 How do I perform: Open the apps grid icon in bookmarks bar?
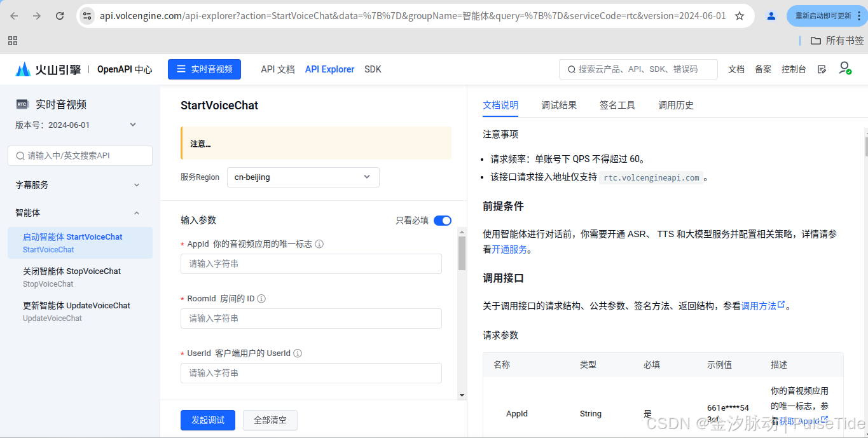point(12,41)
